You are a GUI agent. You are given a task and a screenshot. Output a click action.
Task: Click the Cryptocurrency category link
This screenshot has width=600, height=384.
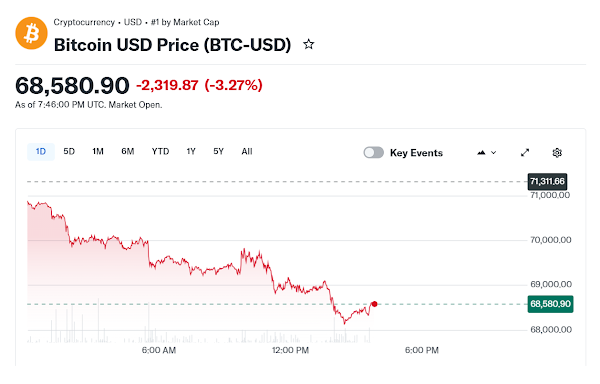[84, 22]
